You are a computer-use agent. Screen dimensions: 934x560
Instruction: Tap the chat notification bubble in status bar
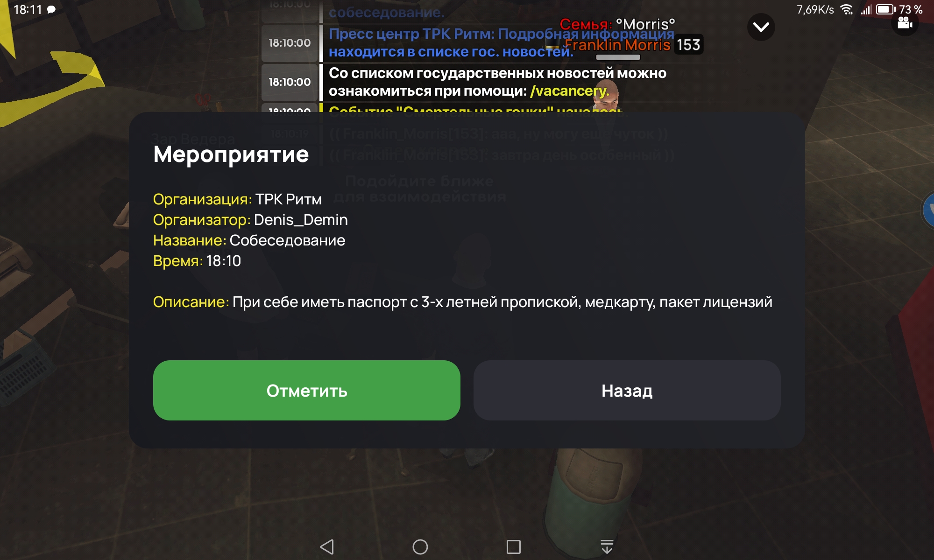click(51, 9)
